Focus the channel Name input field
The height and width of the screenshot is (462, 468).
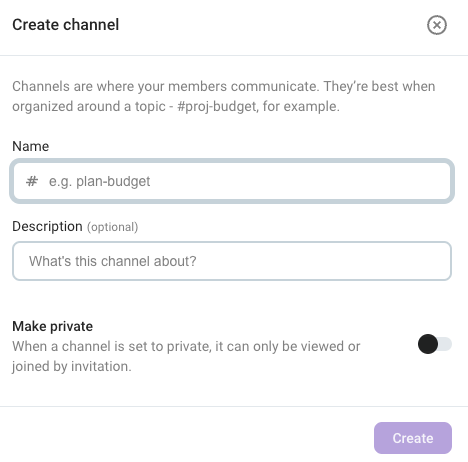point(232,181)
